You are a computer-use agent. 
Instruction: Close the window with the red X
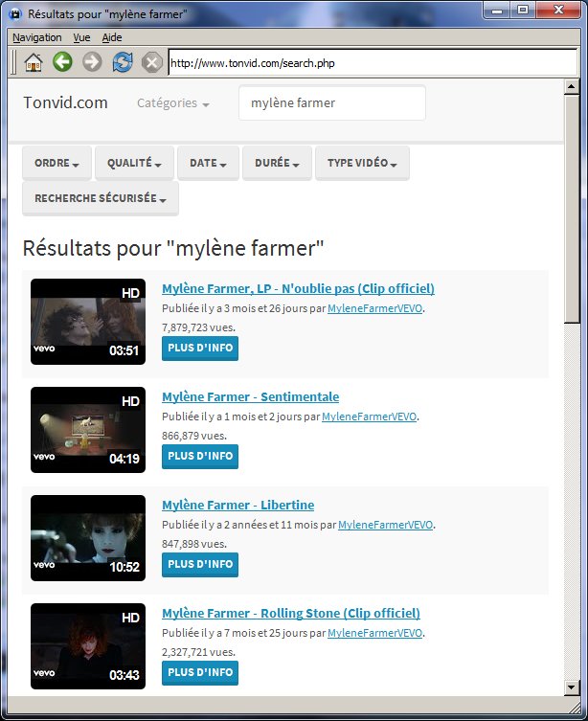558,11
